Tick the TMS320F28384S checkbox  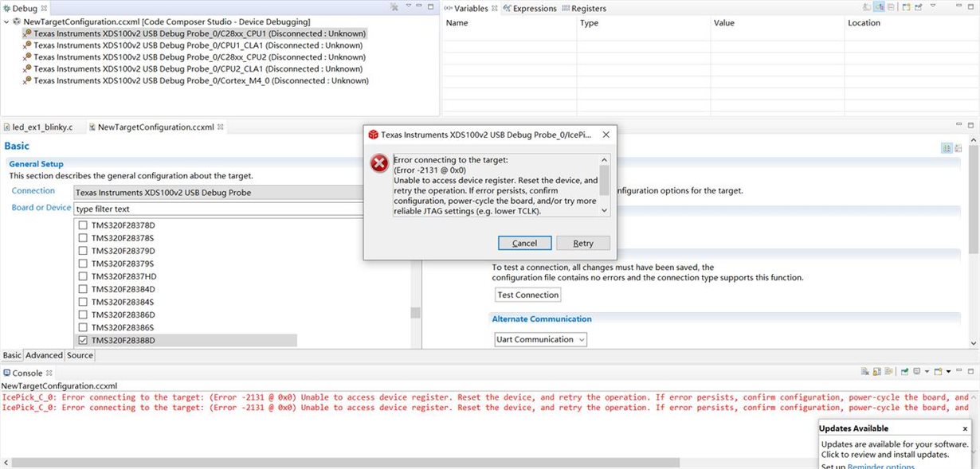pos(83,302)
